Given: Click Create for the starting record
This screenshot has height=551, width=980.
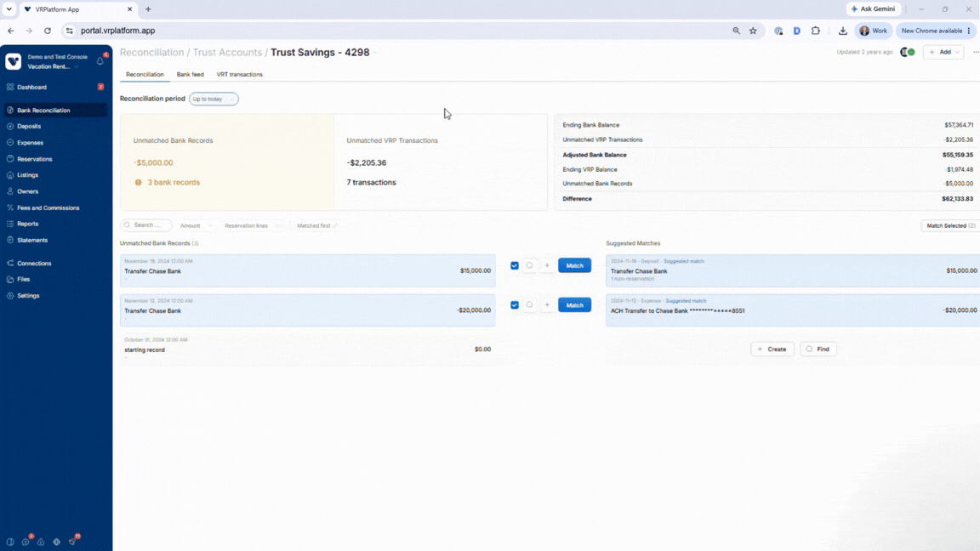Looking at the screenshot, I should [x=772, y=349].
